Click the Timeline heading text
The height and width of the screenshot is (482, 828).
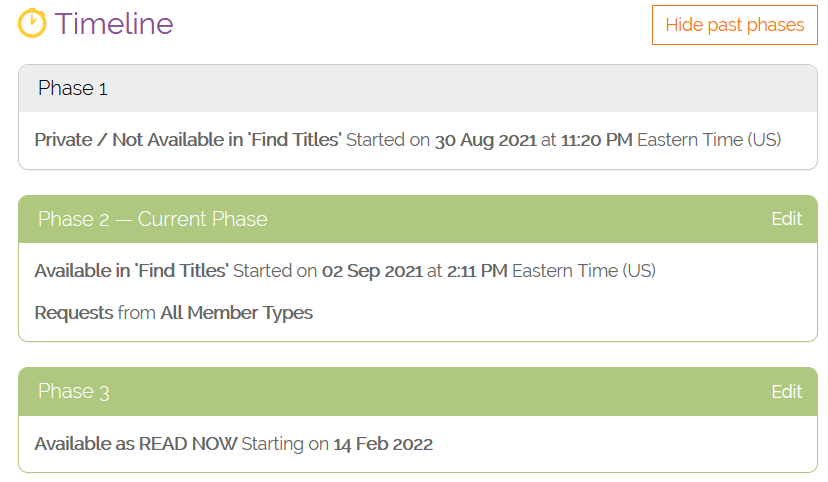pyautogui.click(x=114, y=24)
